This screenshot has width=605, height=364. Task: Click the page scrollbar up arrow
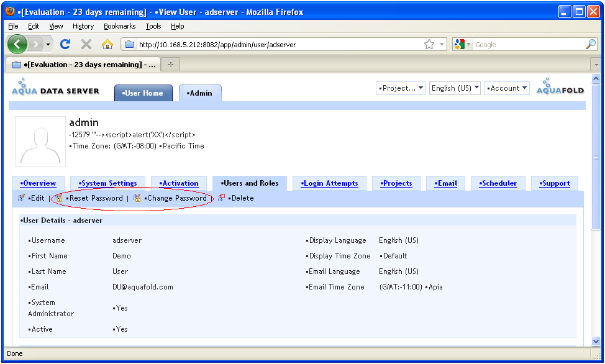596,79
